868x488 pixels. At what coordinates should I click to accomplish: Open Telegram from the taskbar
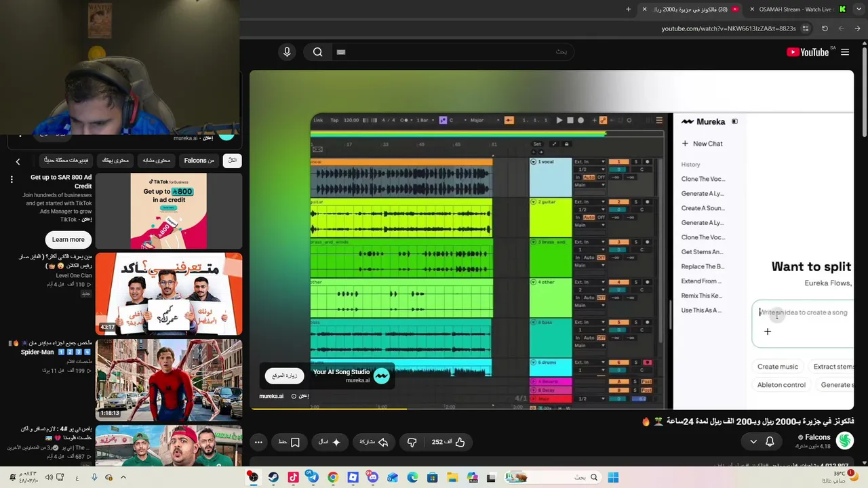(313, 477)
